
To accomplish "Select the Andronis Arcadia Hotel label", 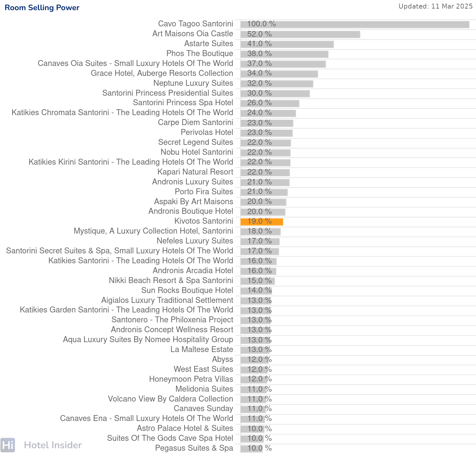I will tap(193, 271).
